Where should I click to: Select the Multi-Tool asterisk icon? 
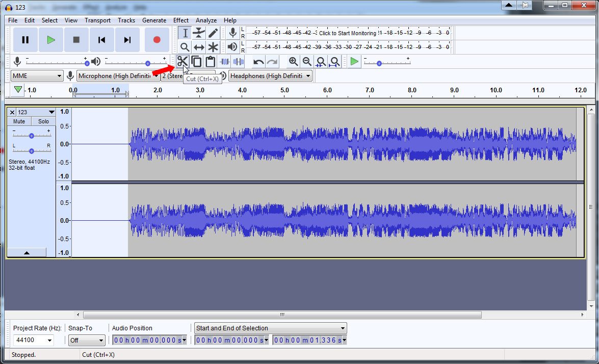[x=213, y=47]
